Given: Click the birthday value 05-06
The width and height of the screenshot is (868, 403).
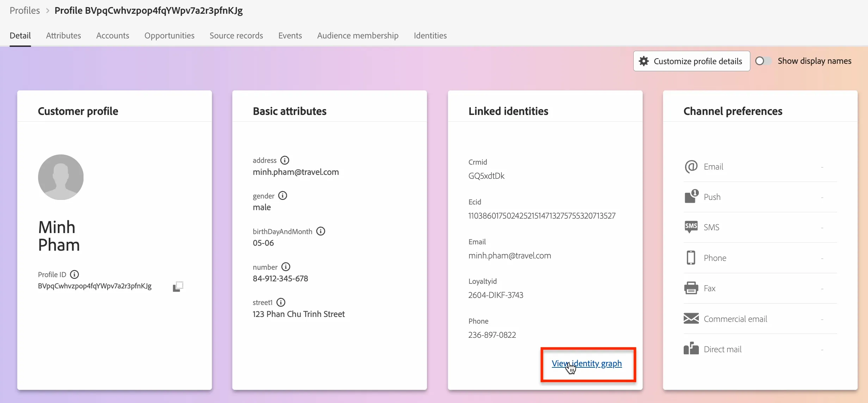Looking at the screenshot, I should [x=263, y=243].
